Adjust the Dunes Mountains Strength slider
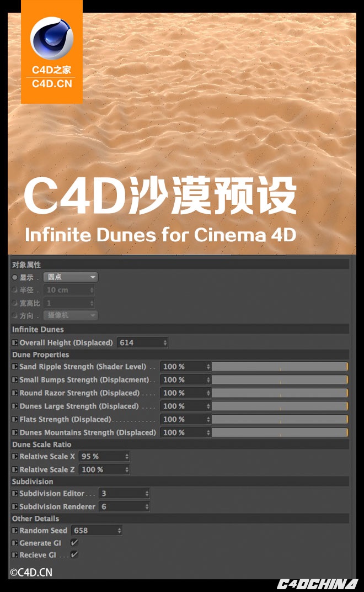This screenshot has width=364, height=592. [x=280, y=432]
